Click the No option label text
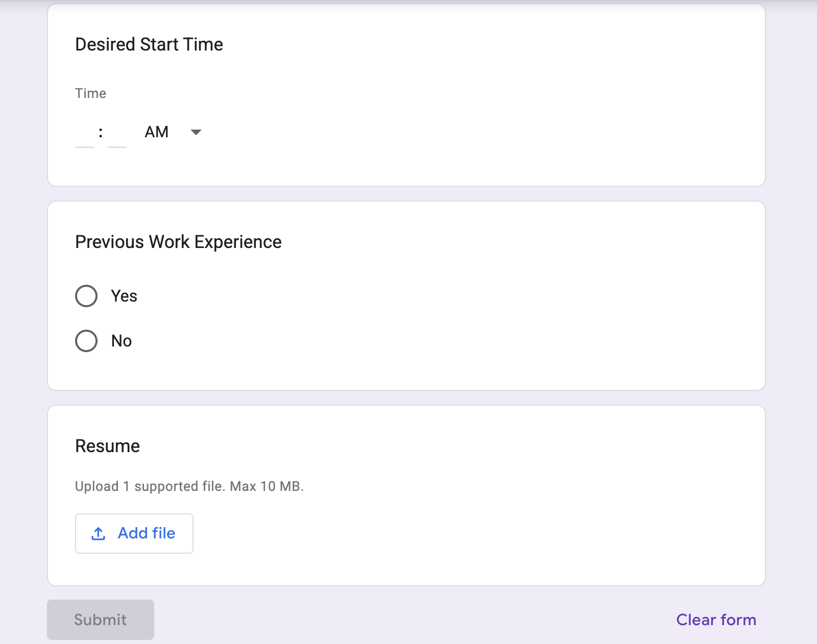The height and width of the screenshot is (644, 817). pyautogui.click(x=121, y=341)
